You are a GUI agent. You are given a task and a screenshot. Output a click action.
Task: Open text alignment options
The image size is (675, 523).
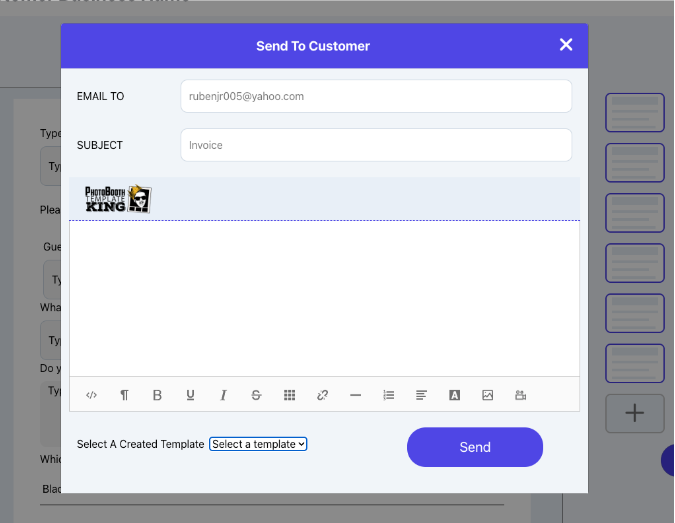(x=421, y=395)
